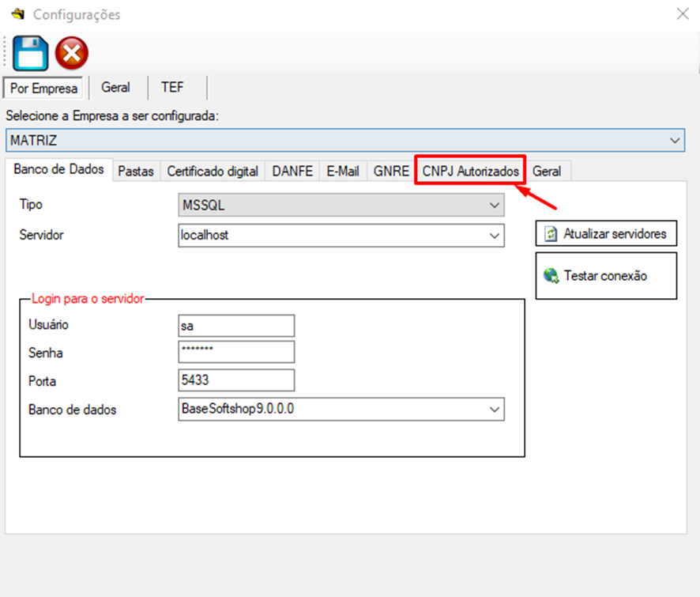Switch to the top-level TEF tab
700x597 pixels.
172,87
